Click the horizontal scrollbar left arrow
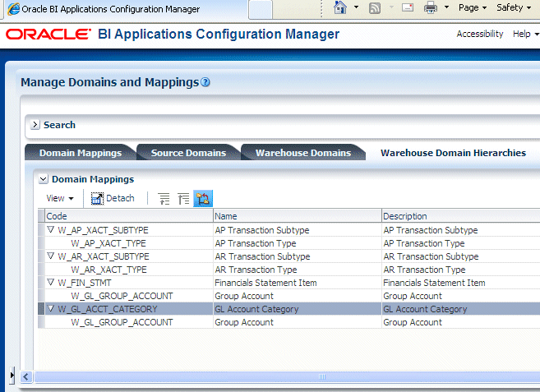 (x=26, y=377)
